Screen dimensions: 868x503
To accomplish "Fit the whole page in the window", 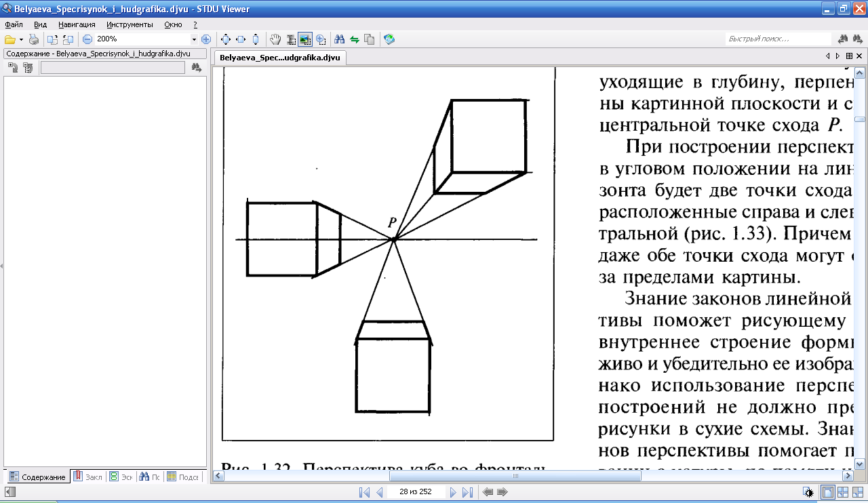I will click(226, 39).
